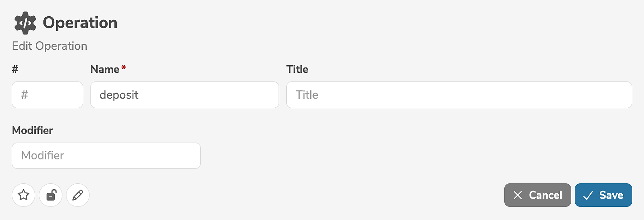The image size is (644, 220).
Task: Toggle the favorite star button
Action: pos(24,195)
